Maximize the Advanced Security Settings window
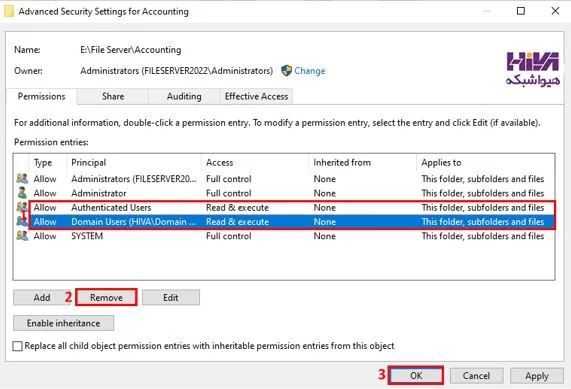 [x=521, y=11]
